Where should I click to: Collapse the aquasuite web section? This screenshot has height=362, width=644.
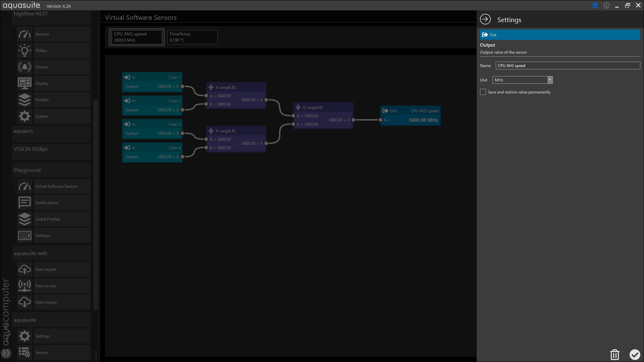coord(51,253)
